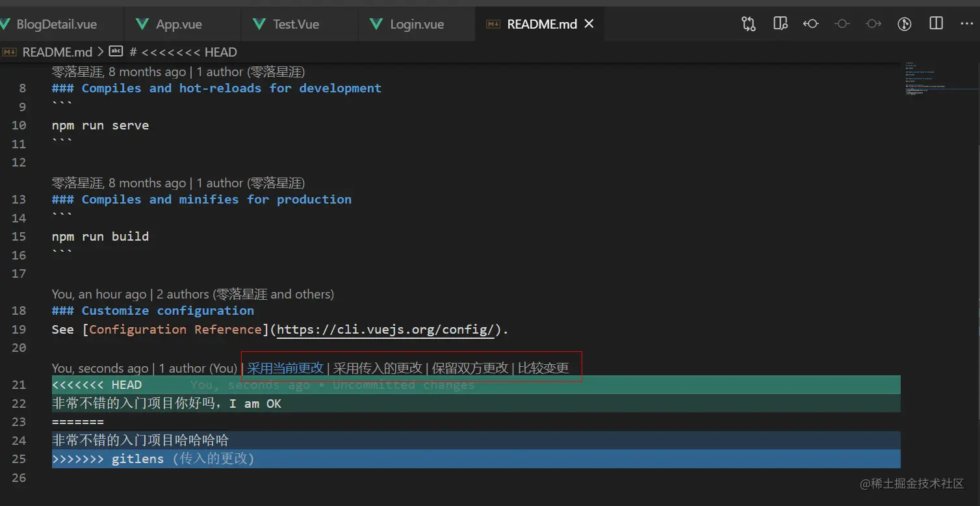Close the README.md tab
This screenshot has width=980, height=506.
click(x=589, y=24)
